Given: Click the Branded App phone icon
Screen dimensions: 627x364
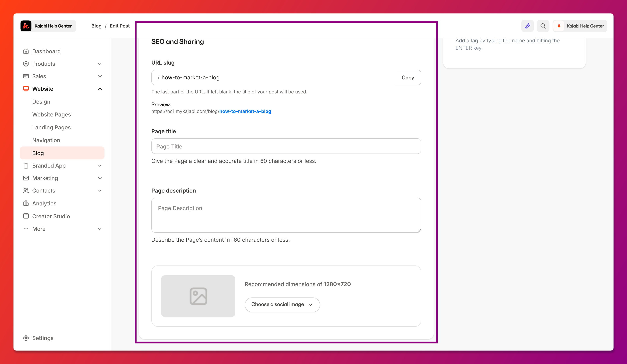Looking at the screenshot, I should [x=26, y=165].
